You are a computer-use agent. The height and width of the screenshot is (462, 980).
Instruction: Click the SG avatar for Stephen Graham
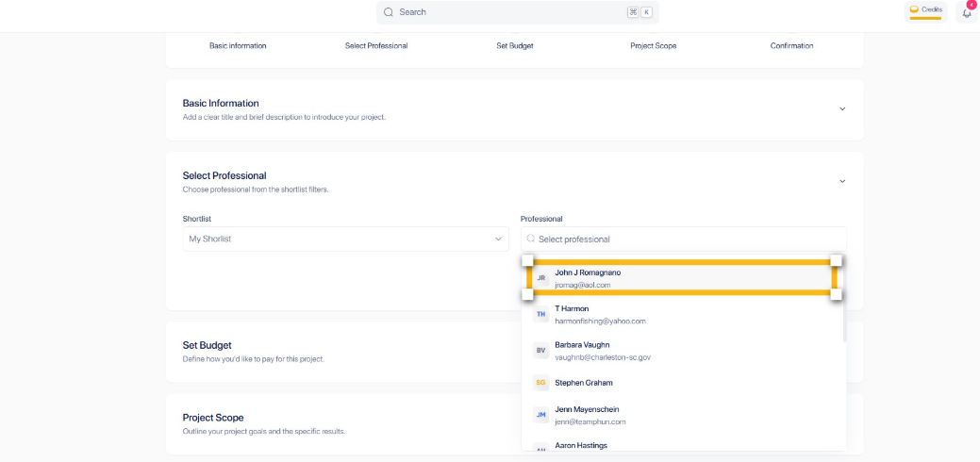click(x=541, y=383)
